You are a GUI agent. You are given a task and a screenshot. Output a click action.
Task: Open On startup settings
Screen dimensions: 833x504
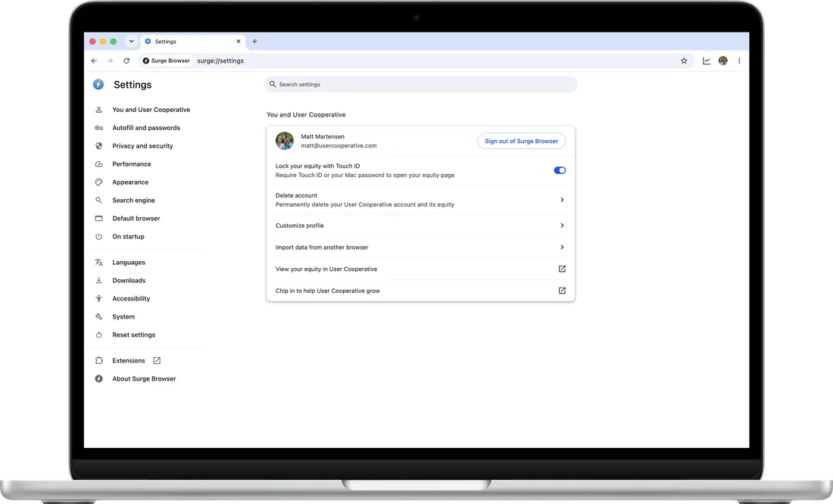pos(128,236)
